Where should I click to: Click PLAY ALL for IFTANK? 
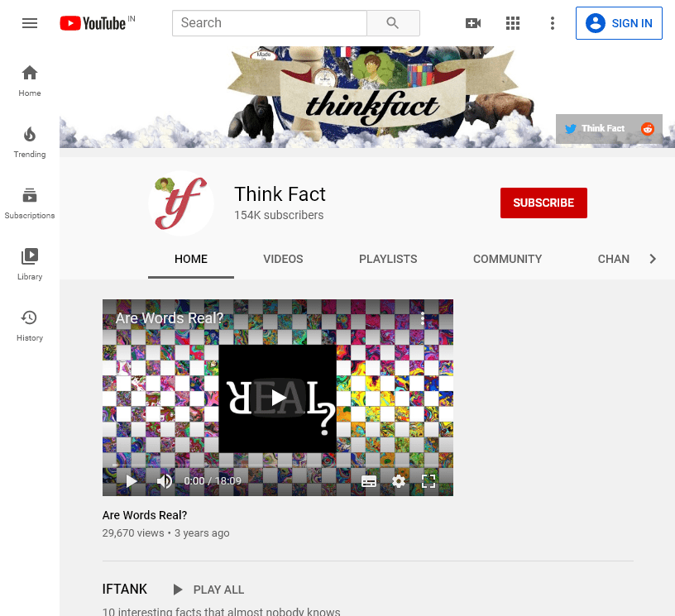pyautogui.click(x=208, y=590)
